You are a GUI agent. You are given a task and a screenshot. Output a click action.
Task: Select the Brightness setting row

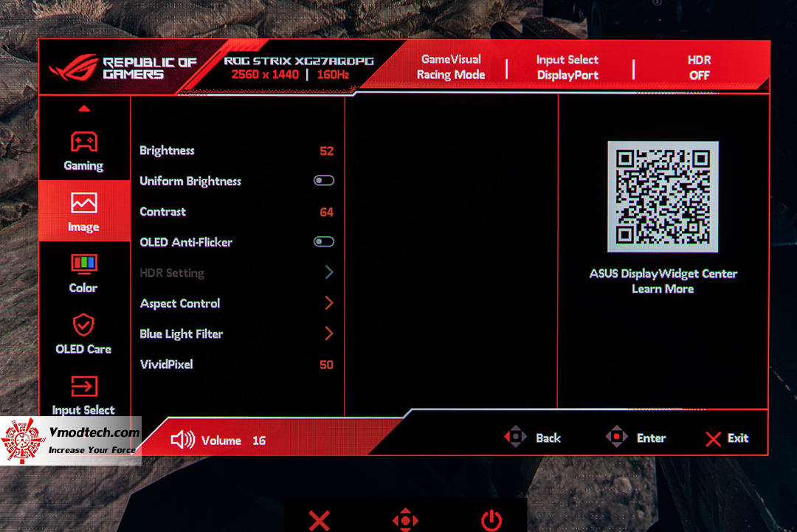pos(237,151)
